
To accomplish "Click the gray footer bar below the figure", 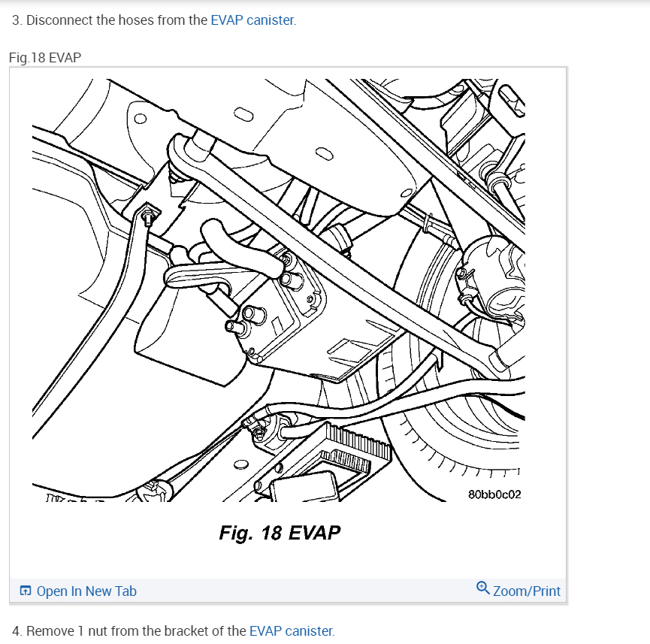I will point(288,591).
